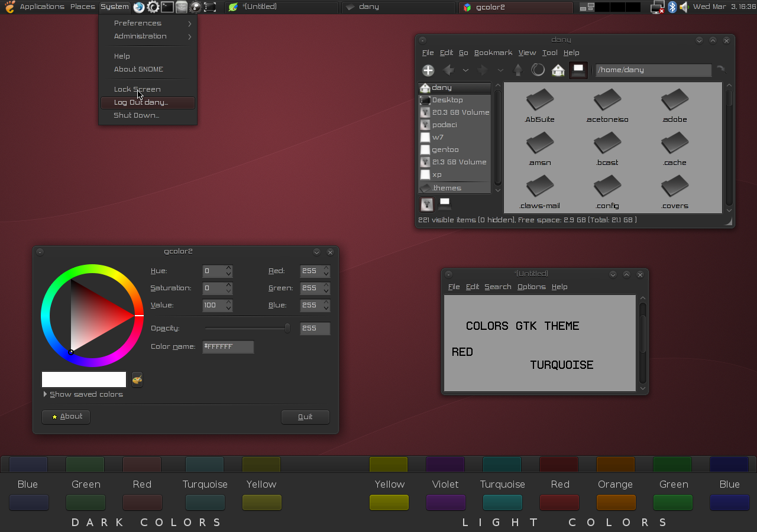757x532 pixels.
Task: Open About GNOME from the System menu
Action: 148,69
